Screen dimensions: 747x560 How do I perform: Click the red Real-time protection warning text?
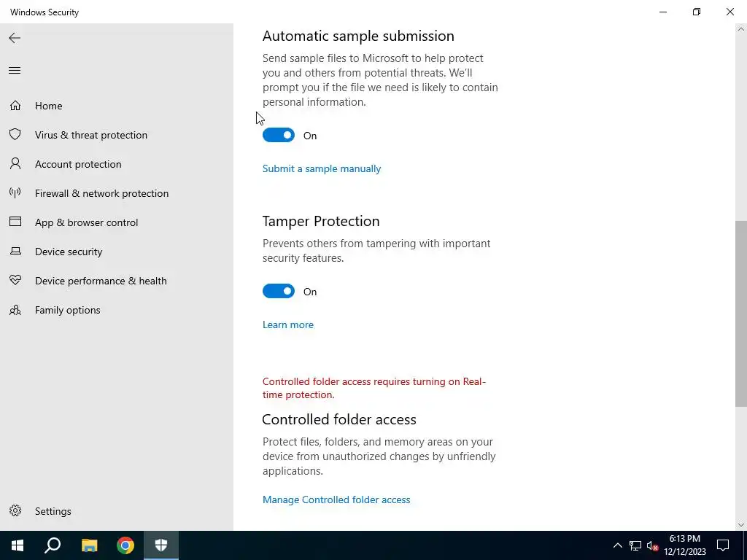pos(374,388)
